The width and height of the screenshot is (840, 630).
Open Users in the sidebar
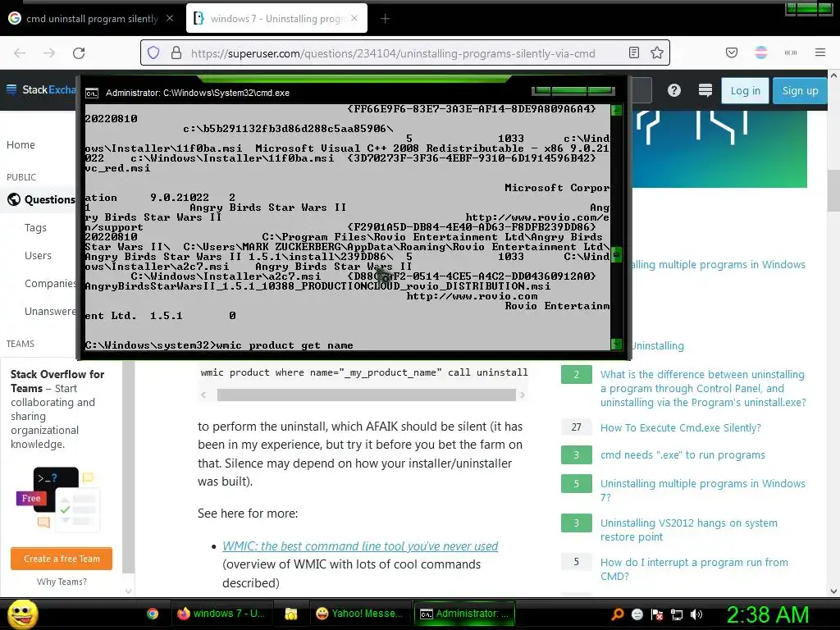(x=38, y=256)
